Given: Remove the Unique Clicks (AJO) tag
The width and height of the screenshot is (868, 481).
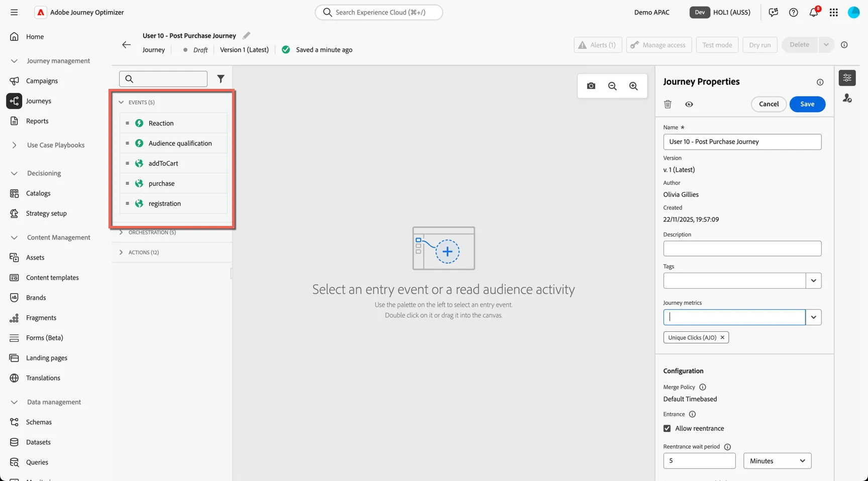Looking at the screenshot, I should [x=722, y=337].
